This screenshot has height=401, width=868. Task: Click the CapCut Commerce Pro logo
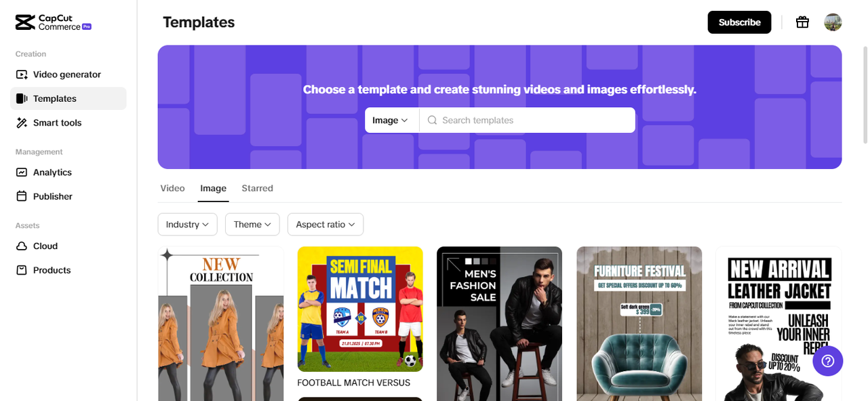coord(53,22)
